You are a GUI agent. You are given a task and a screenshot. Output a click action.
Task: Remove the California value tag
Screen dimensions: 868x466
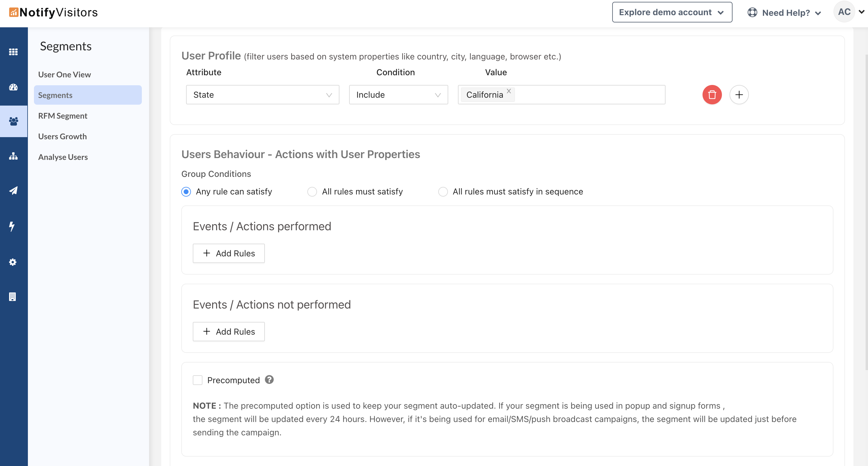coord(509,91)
